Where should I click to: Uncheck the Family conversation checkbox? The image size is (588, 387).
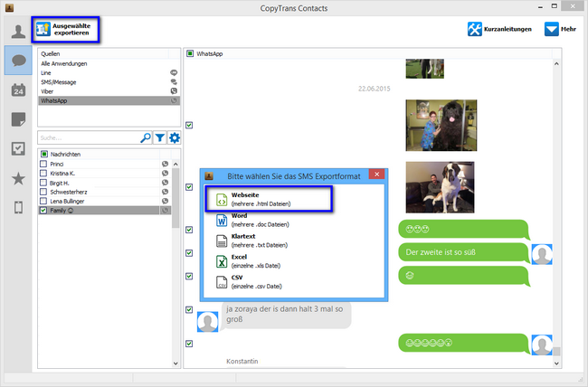[x=43, y=210]
